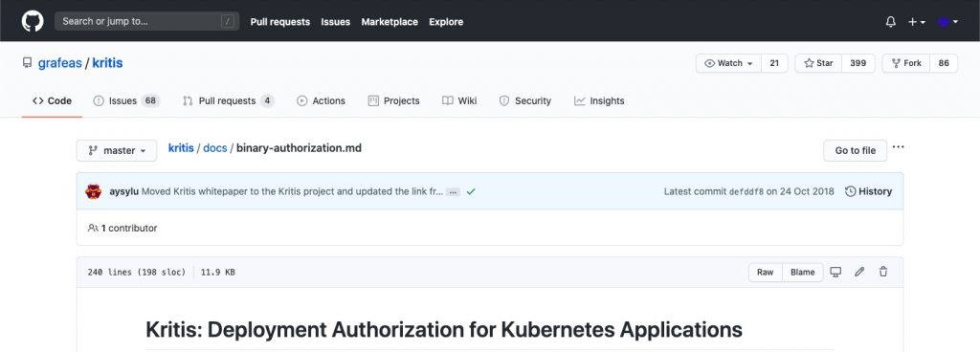The width and height of the screenshot is (980, 352).
Task: Star the kritis repository
Action: point(818,63)
